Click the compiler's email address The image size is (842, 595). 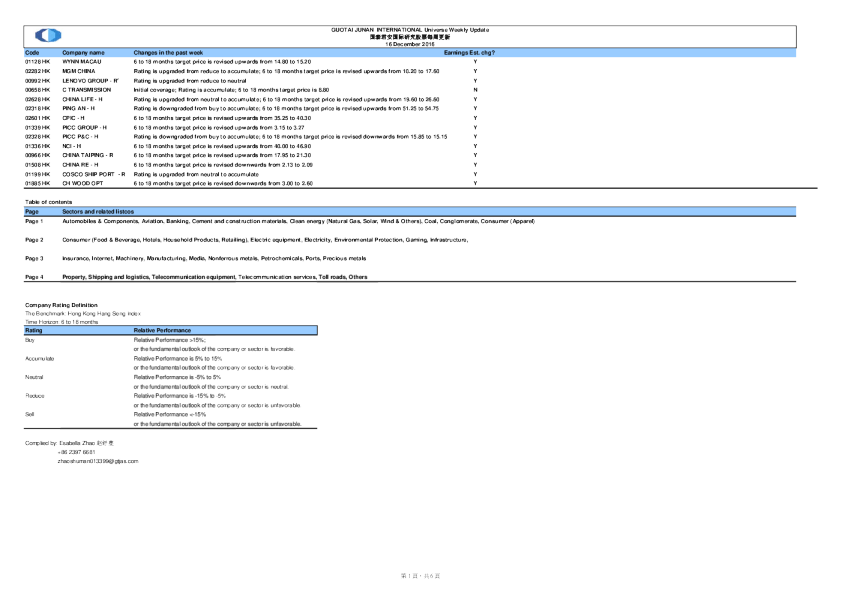pos(98,461)
